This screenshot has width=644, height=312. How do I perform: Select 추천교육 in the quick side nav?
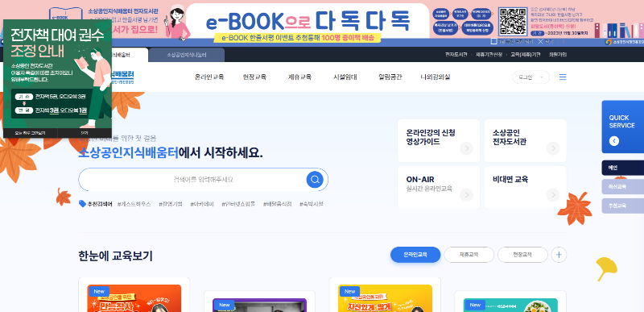click(x=622, y=206)
